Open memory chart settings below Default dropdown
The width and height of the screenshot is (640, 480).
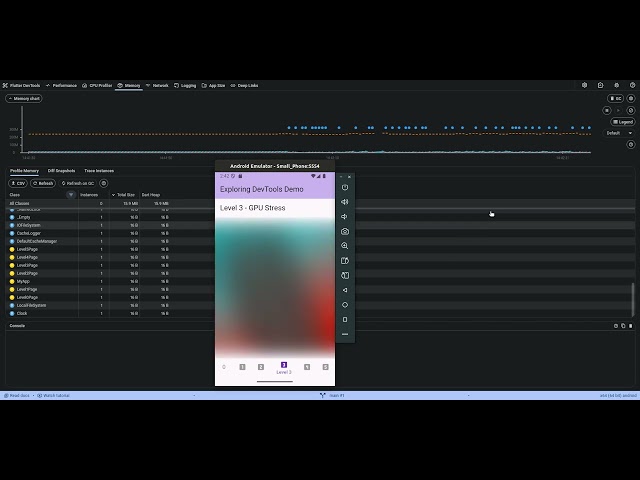[631, 144]
